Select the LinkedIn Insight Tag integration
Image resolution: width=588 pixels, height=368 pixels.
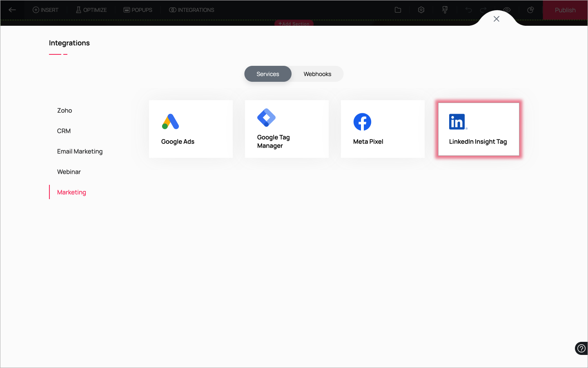coord(479,129)
